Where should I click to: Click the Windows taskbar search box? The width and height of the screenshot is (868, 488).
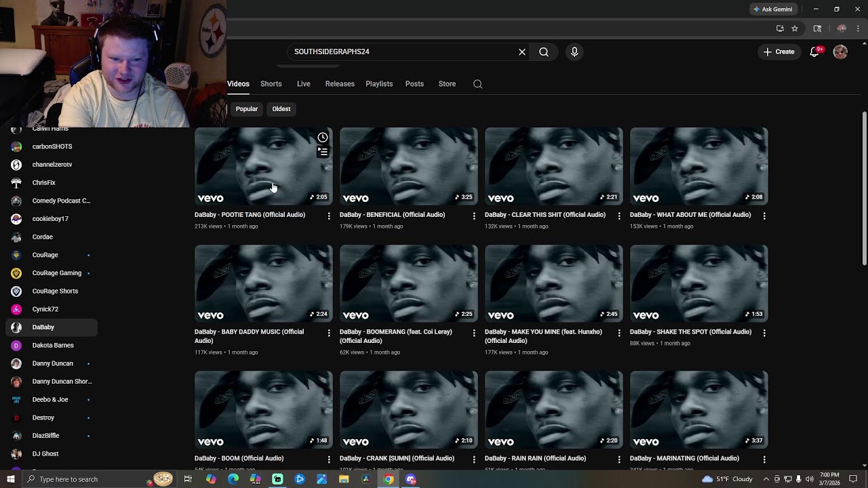[99, 479]
